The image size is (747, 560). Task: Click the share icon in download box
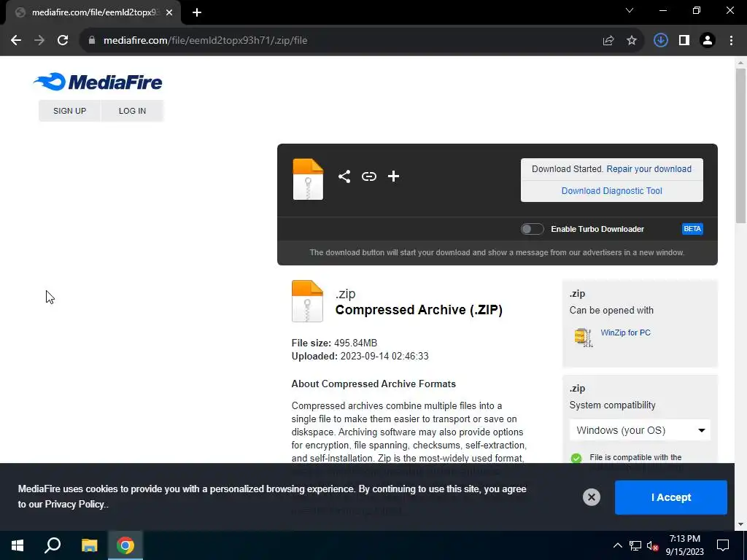[344, 176]
